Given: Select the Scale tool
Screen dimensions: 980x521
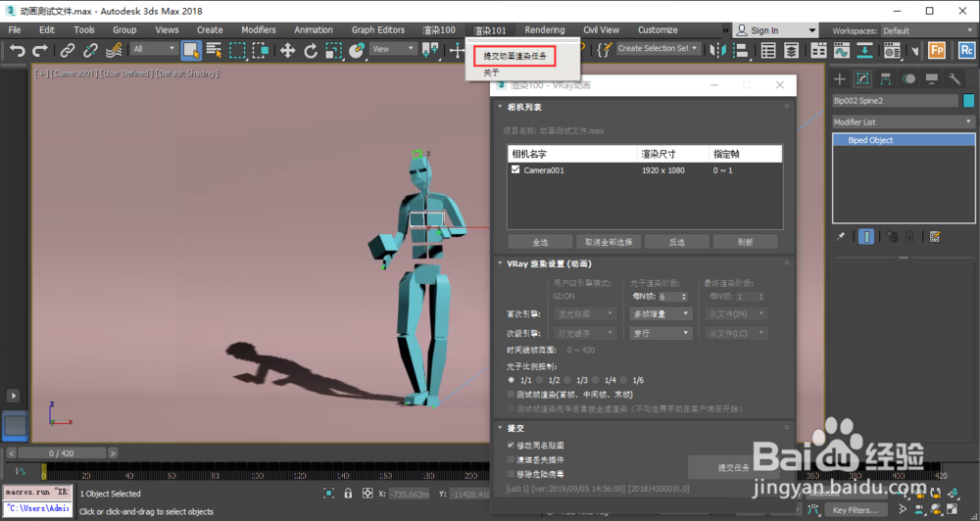Looking at the screenshot, I should pos(334,51).
